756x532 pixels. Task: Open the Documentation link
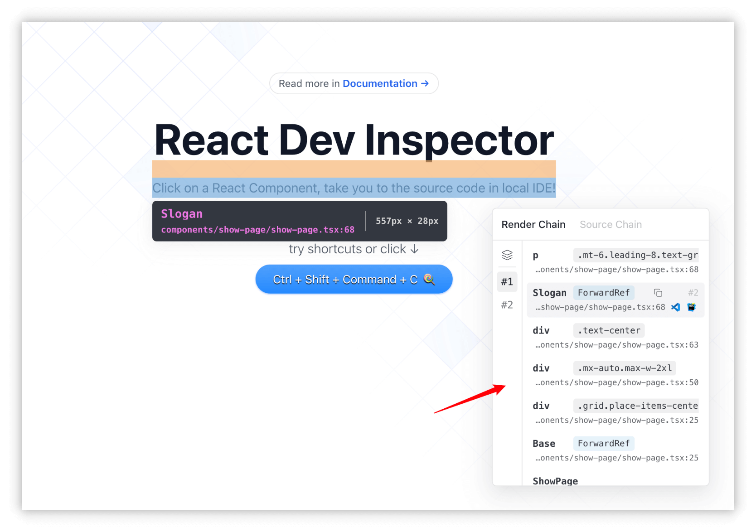coord(380,83)
